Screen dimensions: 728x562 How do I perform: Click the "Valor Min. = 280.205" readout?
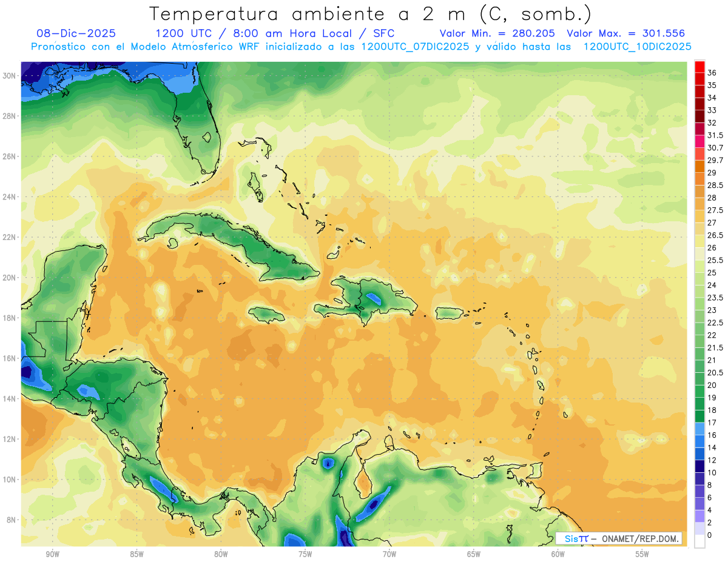pyautogui.click(x=497, y=33)
